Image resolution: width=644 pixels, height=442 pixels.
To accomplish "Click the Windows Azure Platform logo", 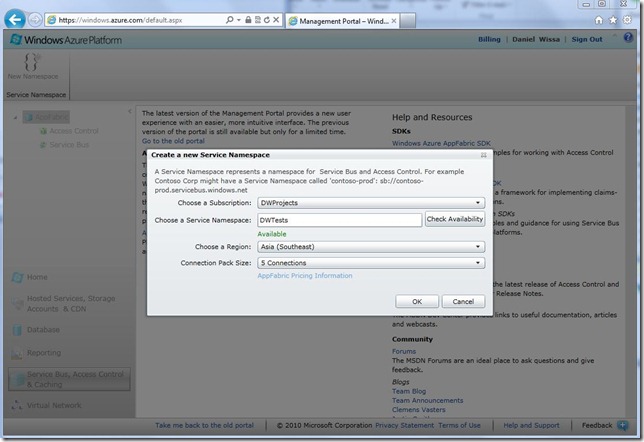I will [66, 40].
